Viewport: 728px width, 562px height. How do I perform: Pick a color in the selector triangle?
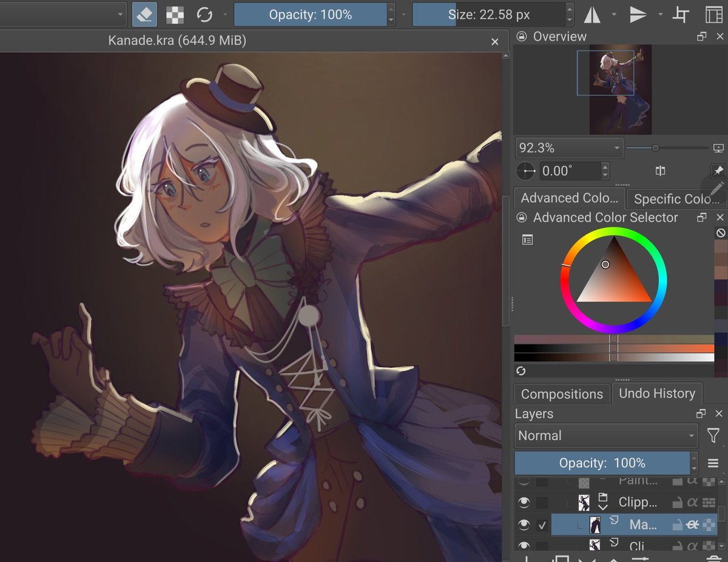click(613, 272)
